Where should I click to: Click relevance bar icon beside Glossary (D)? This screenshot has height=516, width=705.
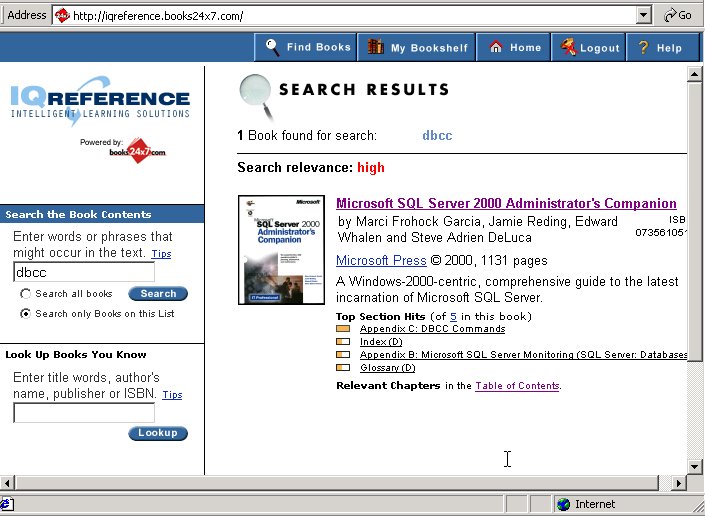coord(343,368)
